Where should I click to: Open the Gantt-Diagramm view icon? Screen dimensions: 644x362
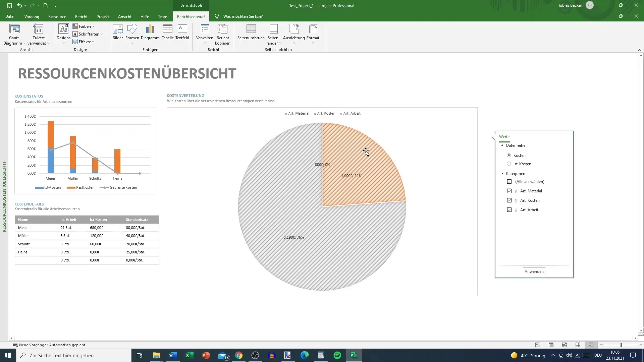pos(14,29)
